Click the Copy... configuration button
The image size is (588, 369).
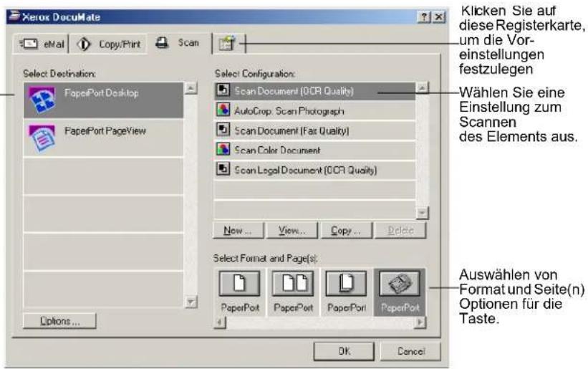point(346,230)
